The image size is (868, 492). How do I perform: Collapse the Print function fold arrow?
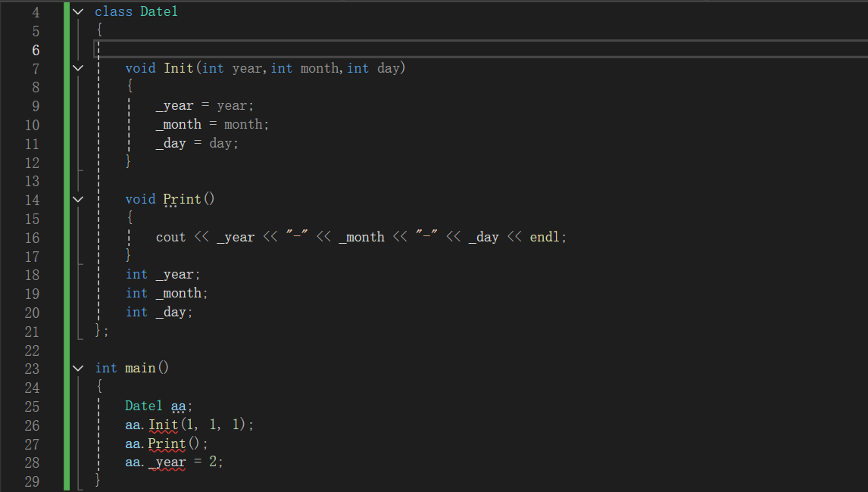[x=78, y=199]
